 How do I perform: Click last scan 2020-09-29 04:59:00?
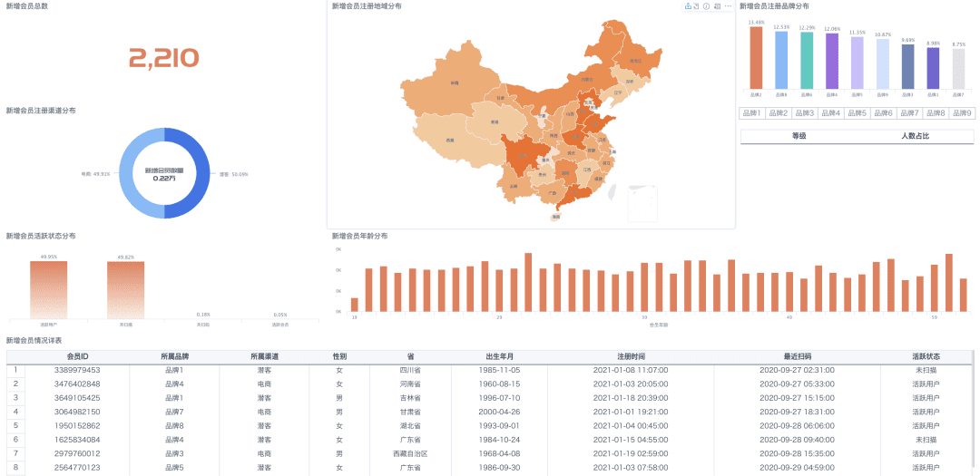tap(798, 467)
